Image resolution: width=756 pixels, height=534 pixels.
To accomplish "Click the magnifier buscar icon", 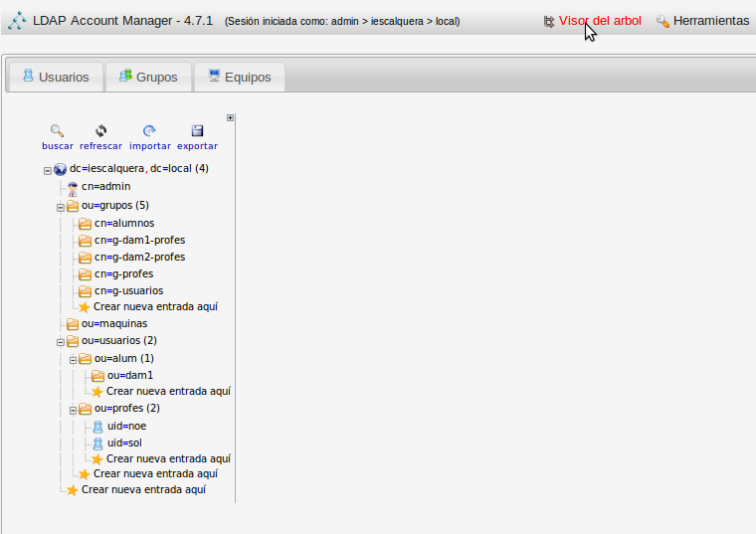I will tap(57, 130).
